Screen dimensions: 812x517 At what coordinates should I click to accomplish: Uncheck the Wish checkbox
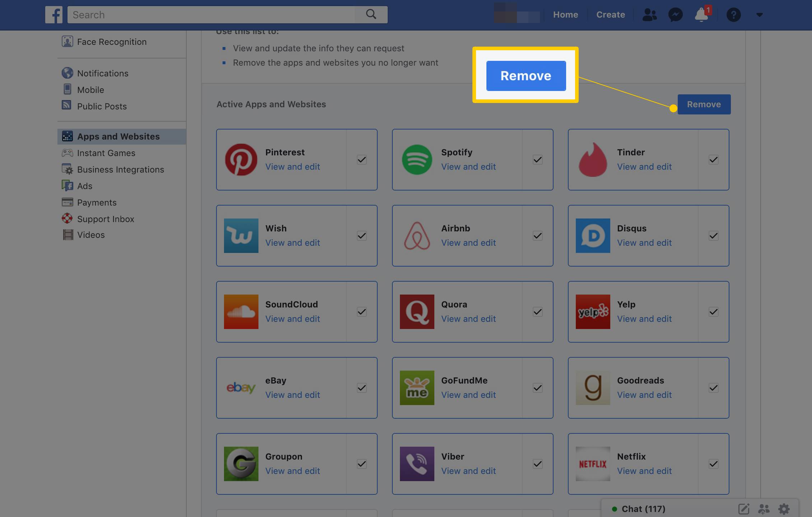pyautogui.click(x=362, y=236)
